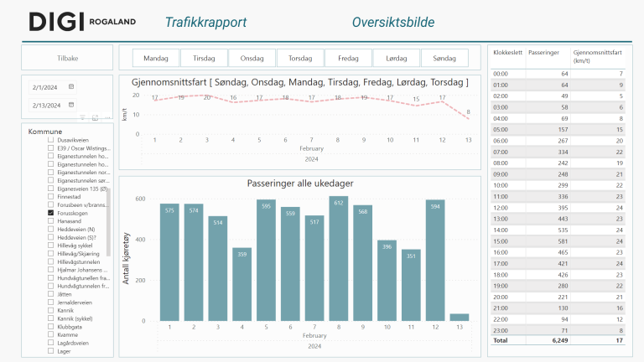
Task: Click the speed line point labeled 8
Action: coord(468,119)
